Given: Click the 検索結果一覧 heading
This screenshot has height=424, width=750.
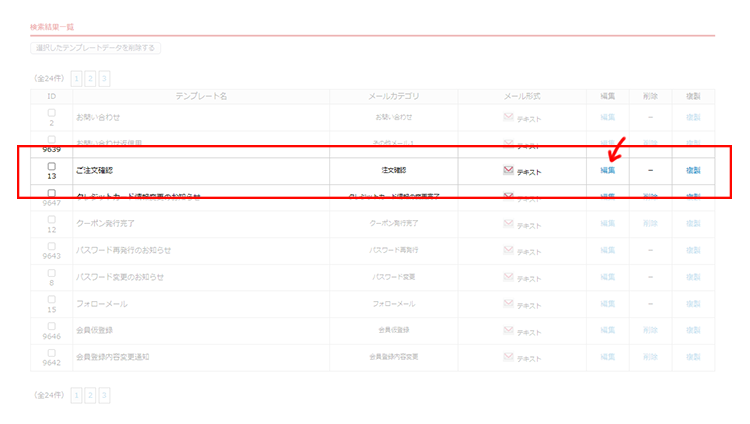Looking at the screenshot, I should pos(52,27).
